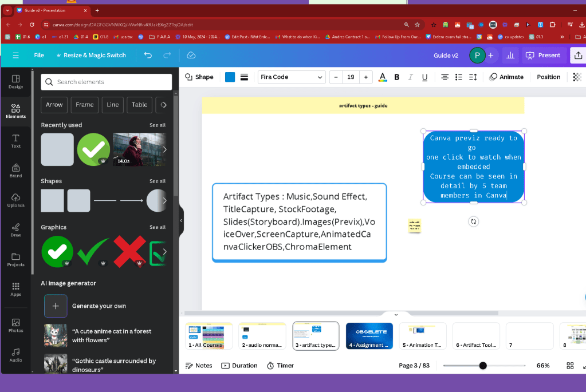
Task: Open text alignment options
Action: (445, 77)
